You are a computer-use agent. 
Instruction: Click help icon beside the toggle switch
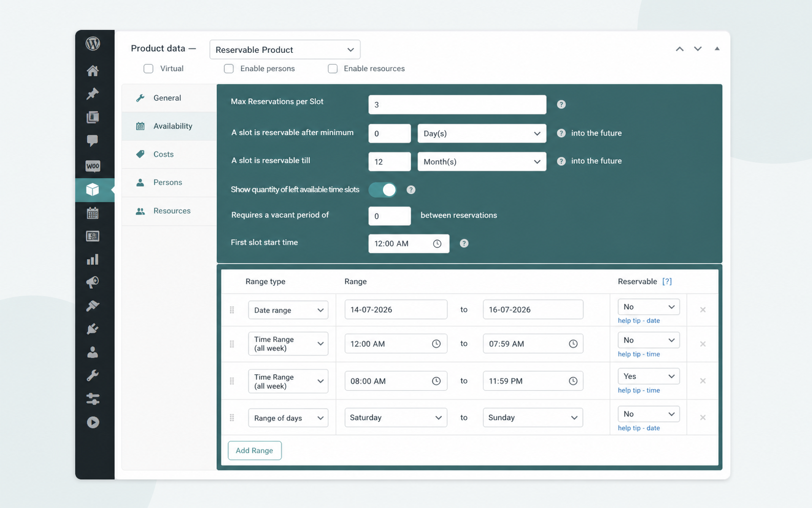point(411,190)
